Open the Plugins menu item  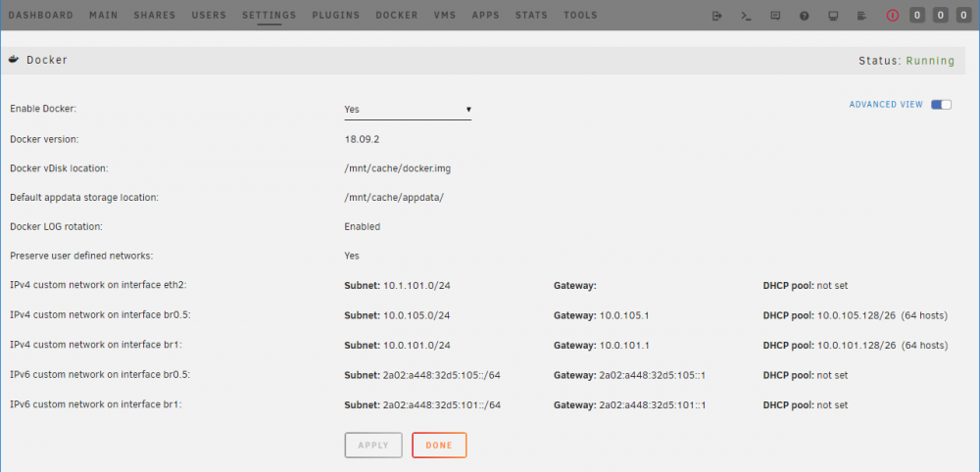[x=336, y=15]
